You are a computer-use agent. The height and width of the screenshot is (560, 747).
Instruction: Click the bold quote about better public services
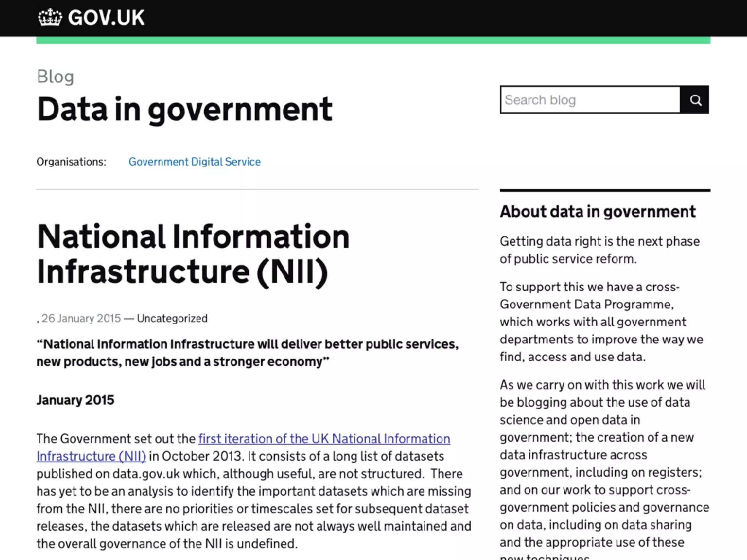point(247,353)
